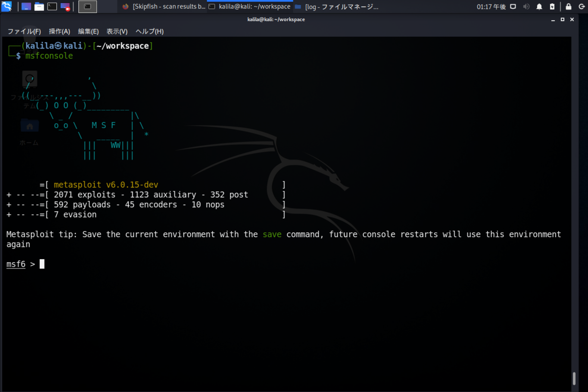588x392 pixels.
Task: Click the show desktop panel launcher
Action: [26, 7]
